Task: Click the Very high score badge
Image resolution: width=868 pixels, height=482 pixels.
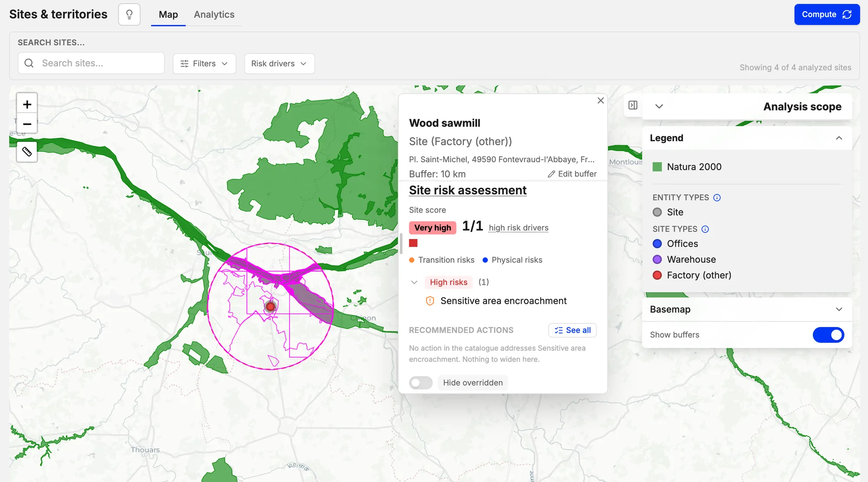Action: tap(432, 228)
